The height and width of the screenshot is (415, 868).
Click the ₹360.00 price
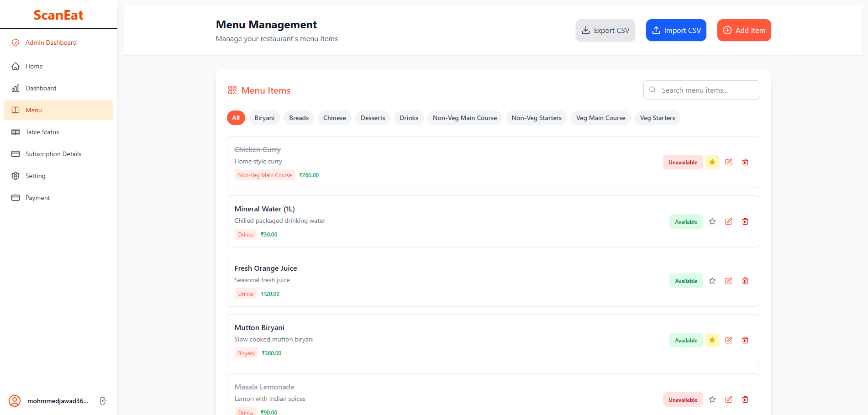(272, 353)
